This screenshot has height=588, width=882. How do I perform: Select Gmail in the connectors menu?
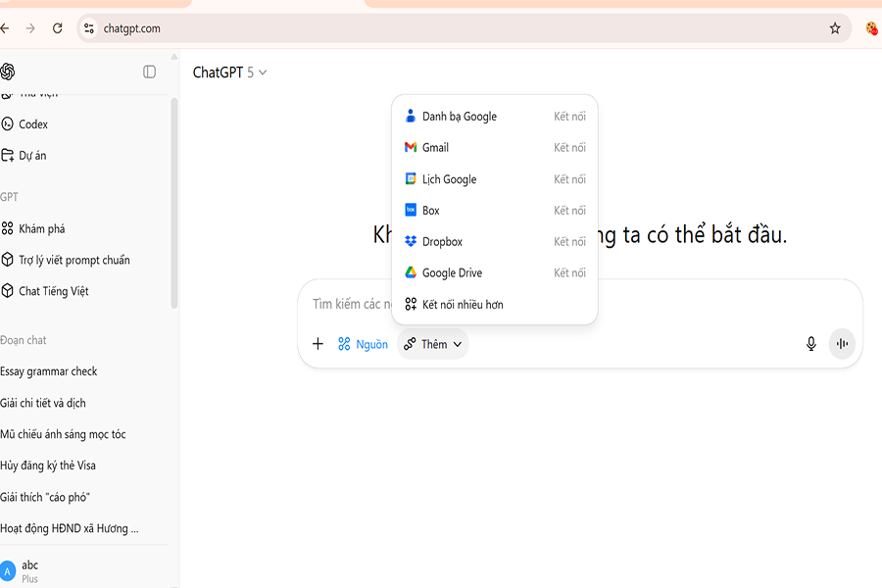coord(435,147)
